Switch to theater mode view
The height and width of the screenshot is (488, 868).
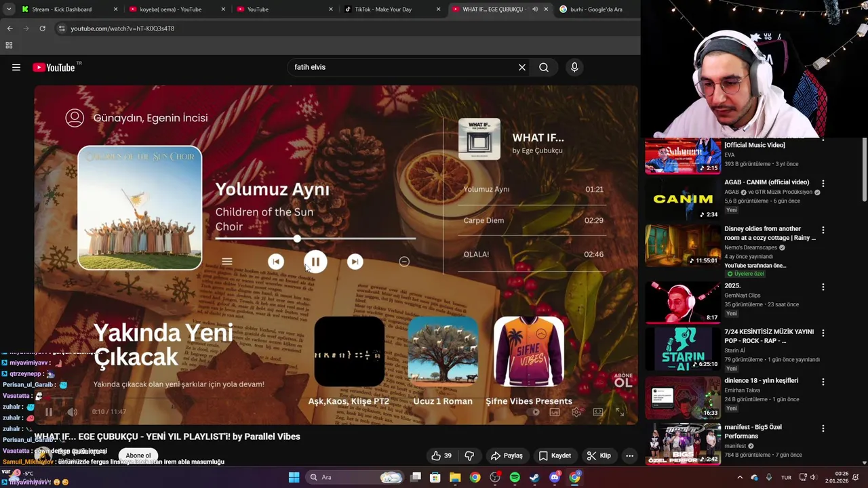coord(598,411)
